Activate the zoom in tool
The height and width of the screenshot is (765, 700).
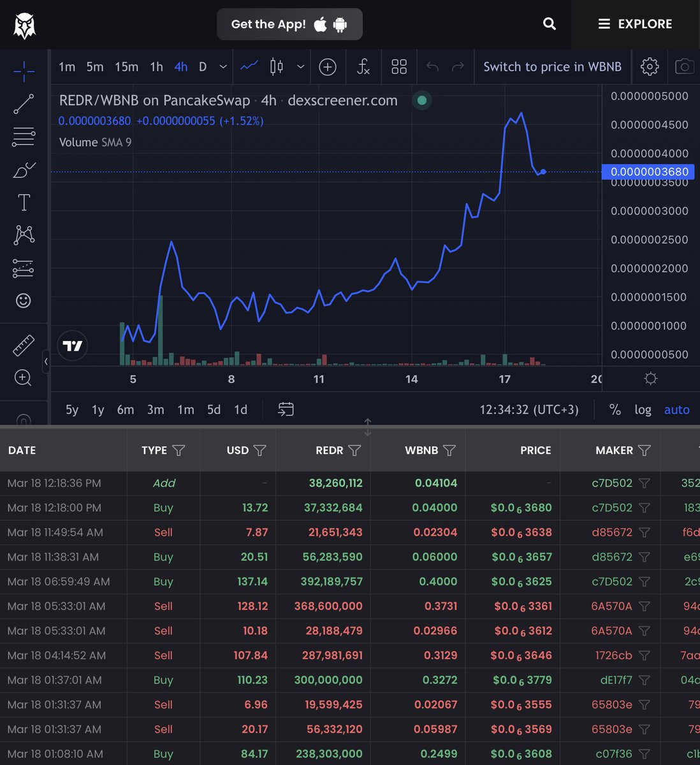click(x=23, y=378)
